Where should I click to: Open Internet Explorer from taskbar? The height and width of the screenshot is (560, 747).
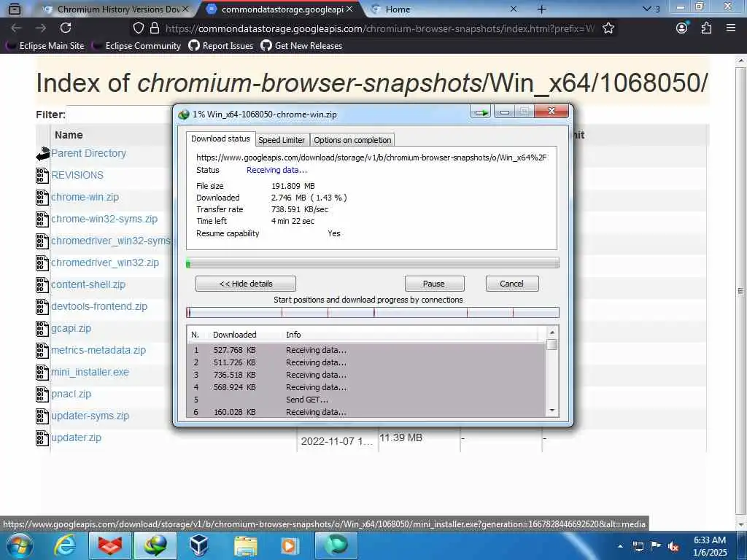click(64, 545)
